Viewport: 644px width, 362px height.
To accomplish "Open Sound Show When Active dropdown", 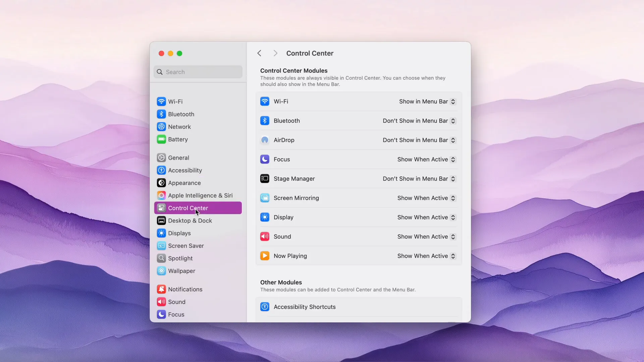I will point(427,237).
